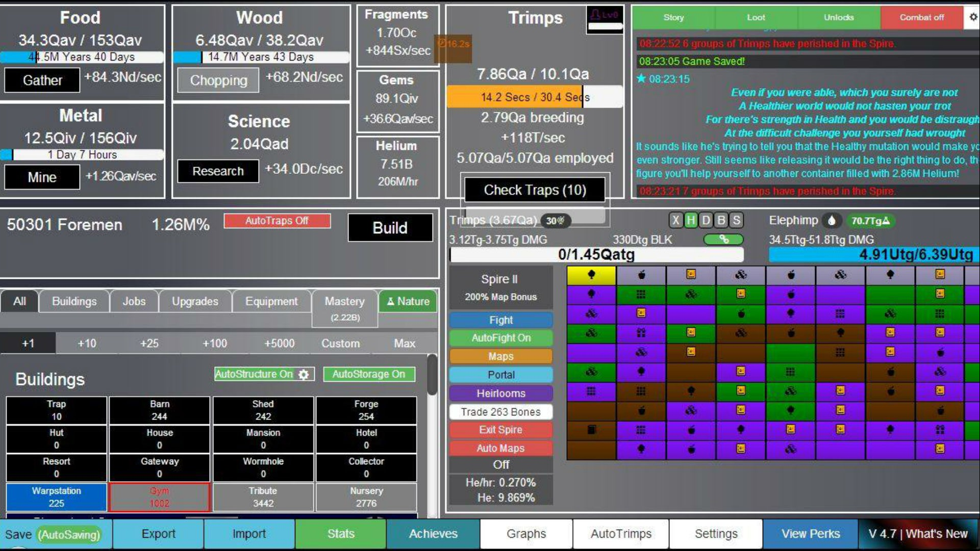Click the Trimps health bar 0/1.45Qatg

pos(596,254)
